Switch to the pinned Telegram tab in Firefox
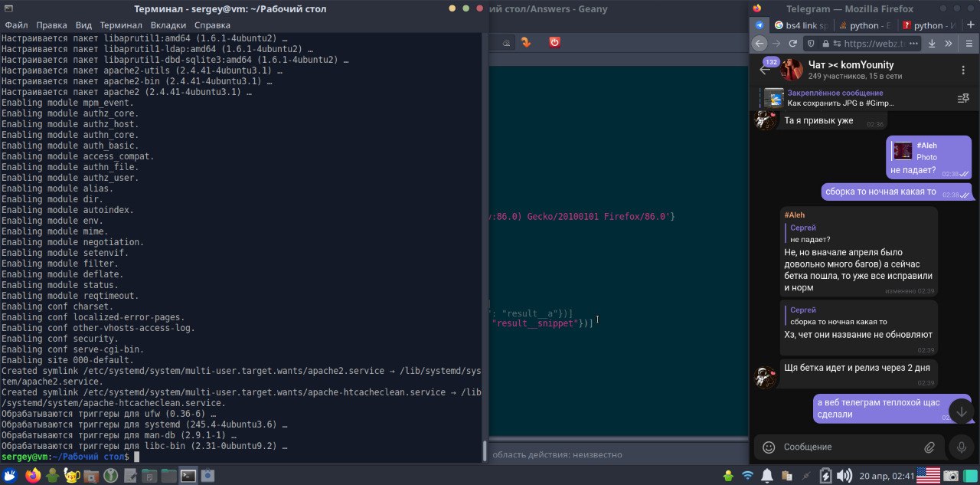Image resolution: width=980 pixels, height=485 pixels. pos(759,25)
